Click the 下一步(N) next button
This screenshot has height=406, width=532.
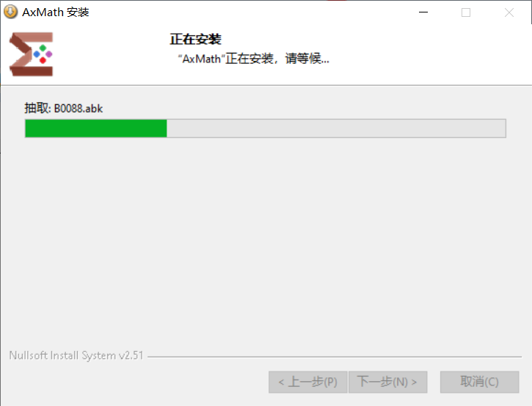tap(387, 382)
